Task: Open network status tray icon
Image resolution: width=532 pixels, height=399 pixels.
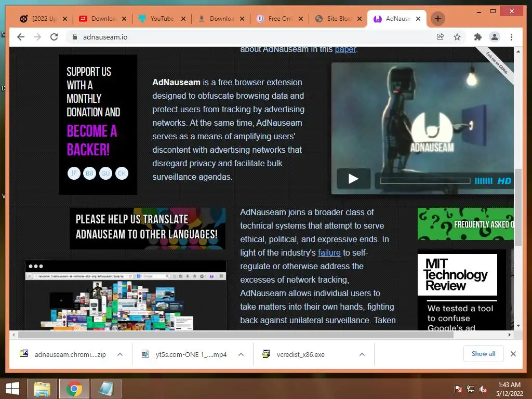Action: point(471,389)
